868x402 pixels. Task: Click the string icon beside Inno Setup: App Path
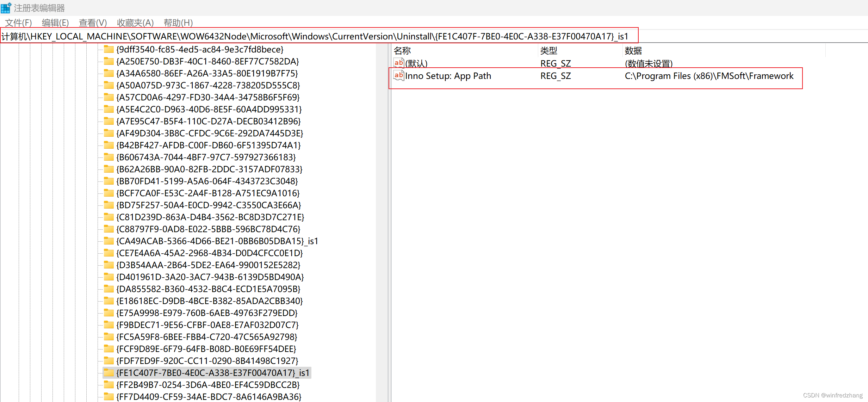tap(399, 75)
